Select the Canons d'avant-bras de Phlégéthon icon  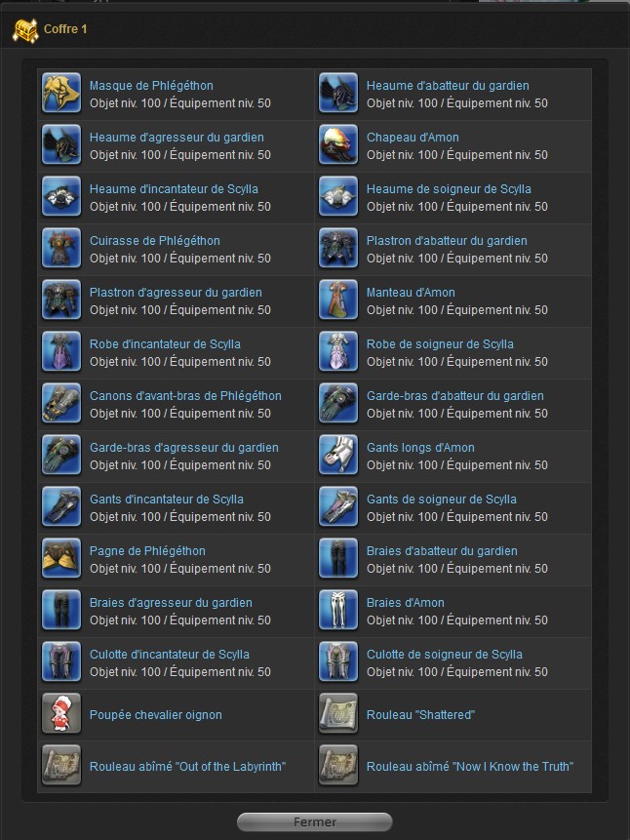[x=61, y=403]
